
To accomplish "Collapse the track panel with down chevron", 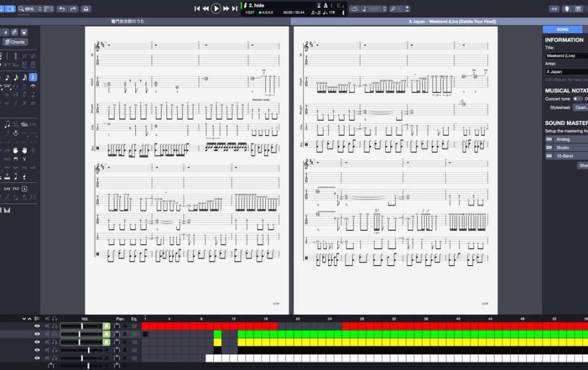I will (24, 319).
